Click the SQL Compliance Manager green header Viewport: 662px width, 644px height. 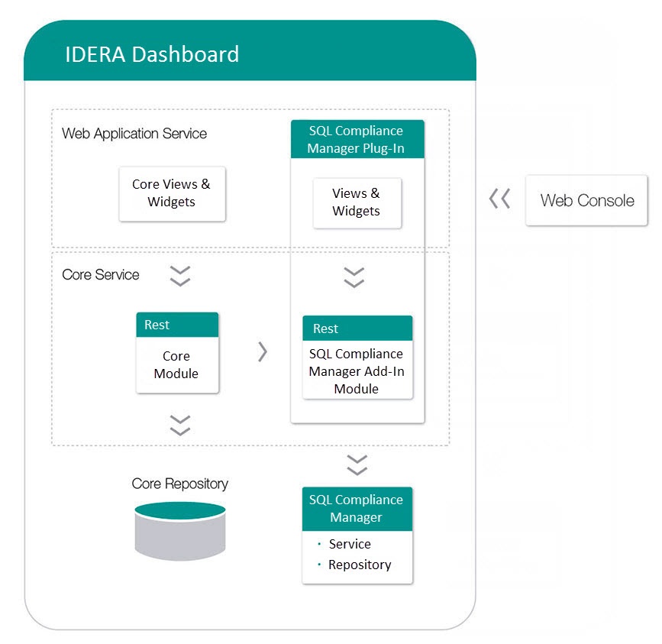357,509
